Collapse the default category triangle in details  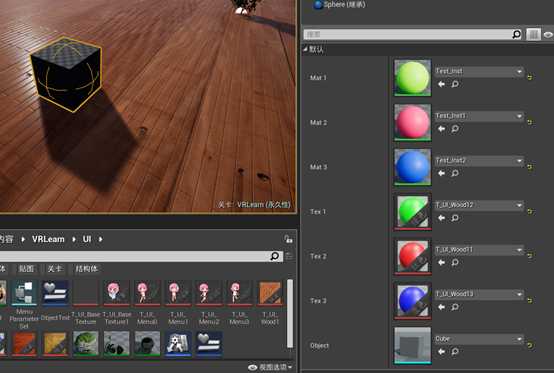(x=305, y=49)
